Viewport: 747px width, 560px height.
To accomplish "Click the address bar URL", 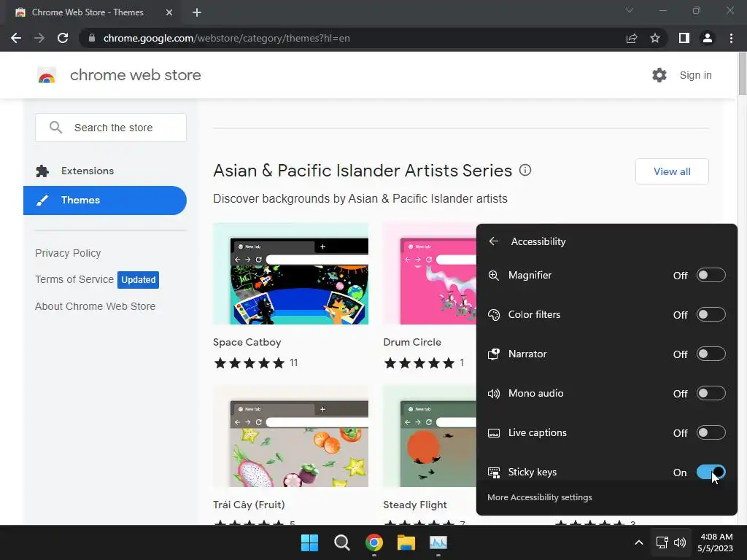I will pos(226,38).
